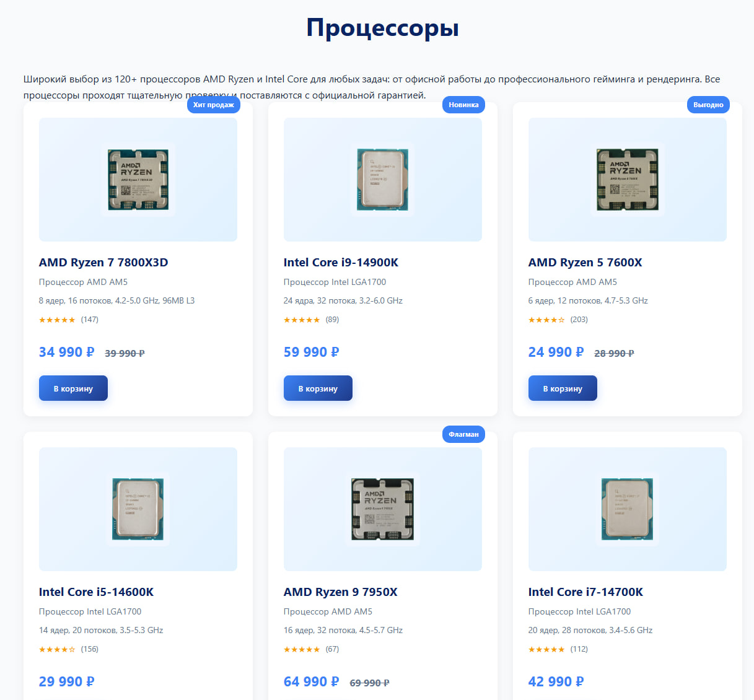Open the AMD Ryzen 9 7950X title link
Screen dimensions: 754x700
pyautogui.click(x=341, y=592)
